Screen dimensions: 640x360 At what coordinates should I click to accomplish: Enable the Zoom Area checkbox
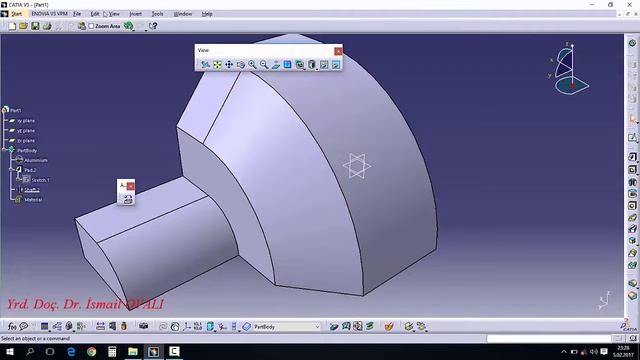[x=91, y=26]
